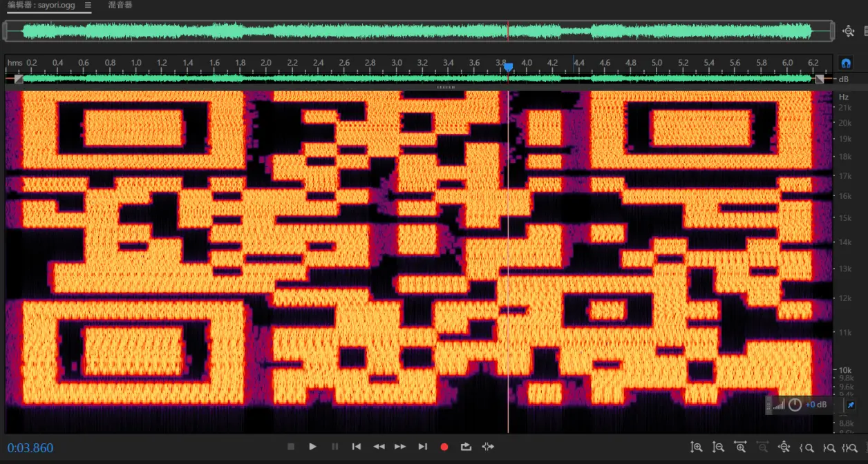Viewport: 868px width, 464px height.
Task: Click the blue playhead marker on ruler
Action: [508, 67]
